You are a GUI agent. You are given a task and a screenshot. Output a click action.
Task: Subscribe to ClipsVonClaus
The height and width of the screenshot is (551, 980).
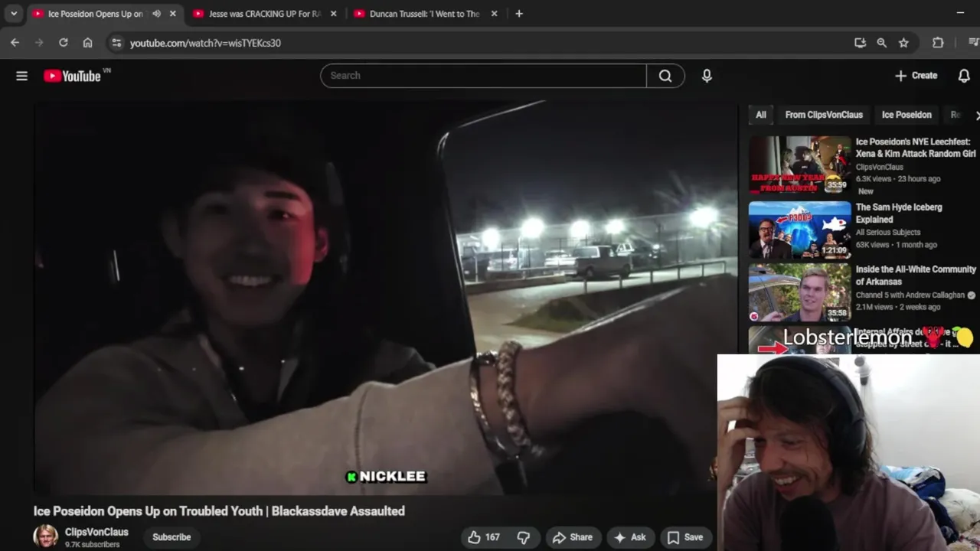pos(171,537)
